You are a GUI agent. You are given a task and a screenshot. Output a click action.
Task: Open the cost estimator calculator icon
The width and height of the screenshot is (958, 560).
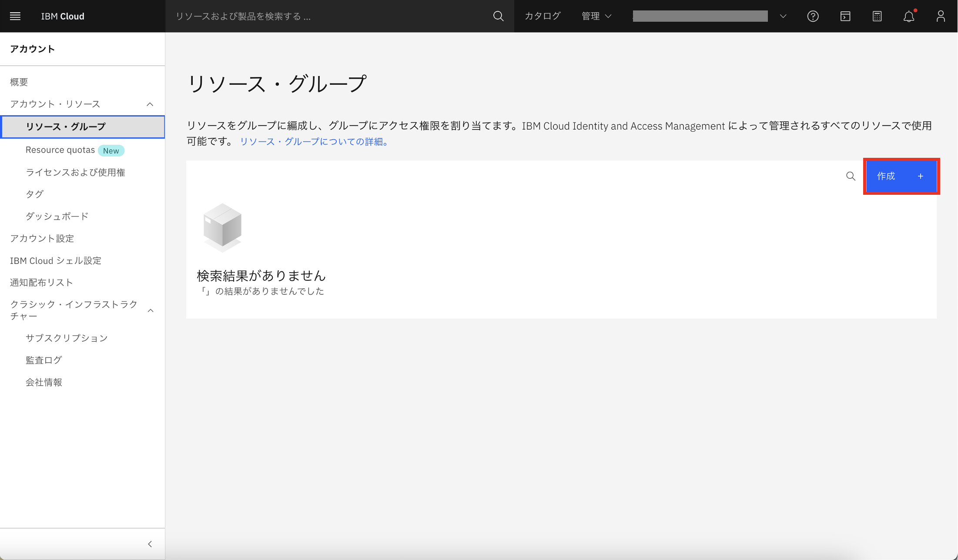coord(877,16)
